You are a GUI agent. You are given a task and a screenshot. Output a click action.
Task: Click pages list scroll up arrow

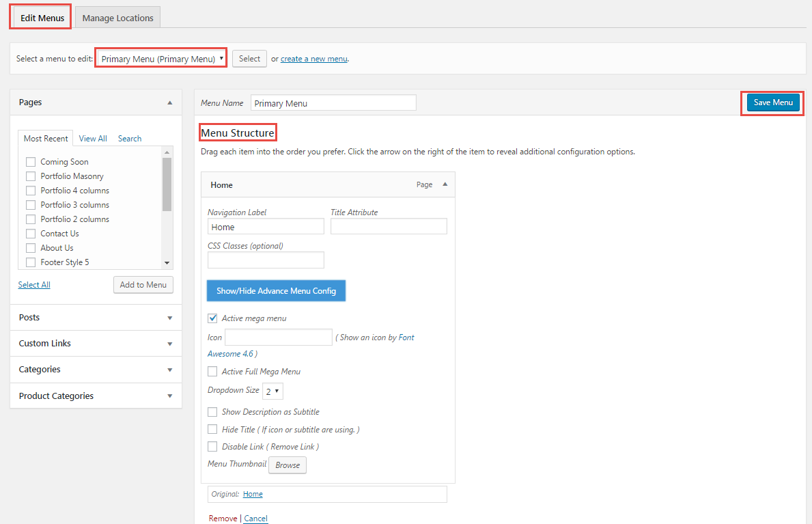coord(167,152)
